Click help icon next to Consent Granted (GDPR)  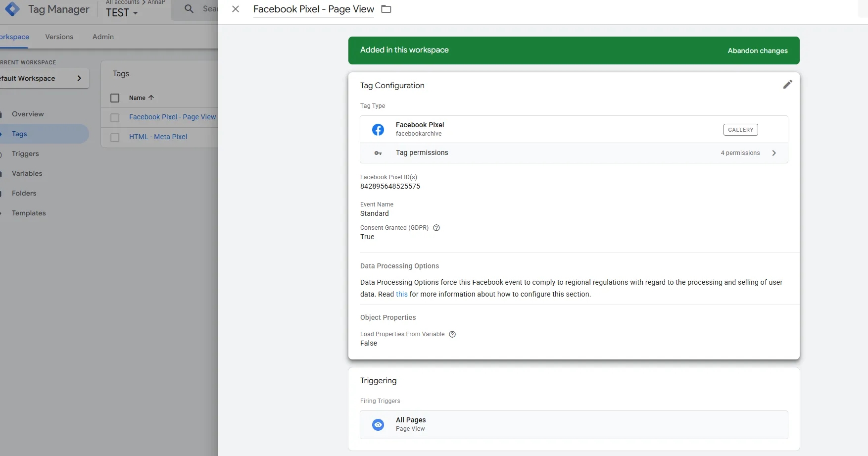pos(436,228)
